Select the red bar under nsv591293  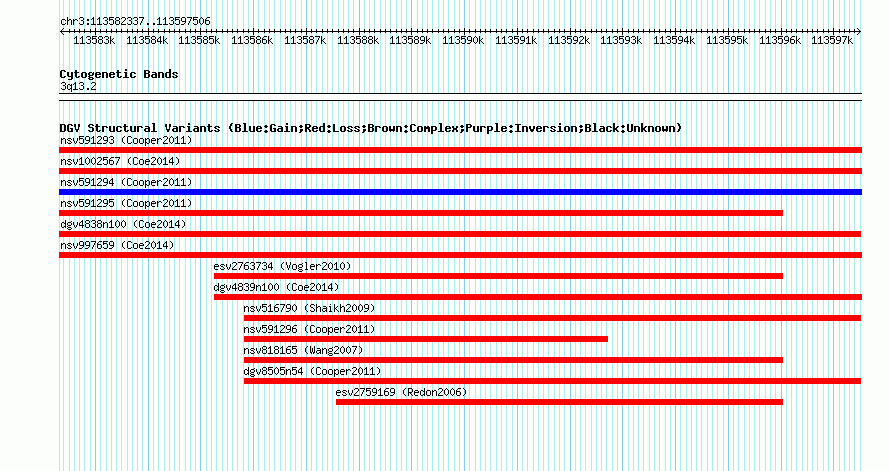click(x=460, y=150)
